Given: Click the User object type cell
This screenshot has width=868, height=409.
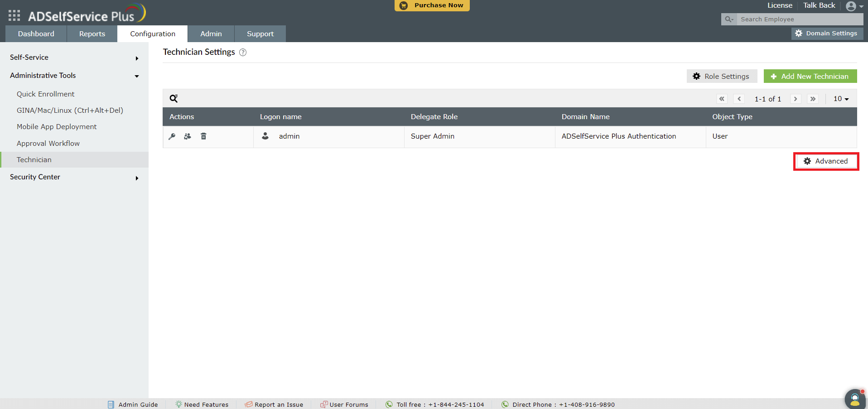Looking at the screenshot, I should (720, 136).
